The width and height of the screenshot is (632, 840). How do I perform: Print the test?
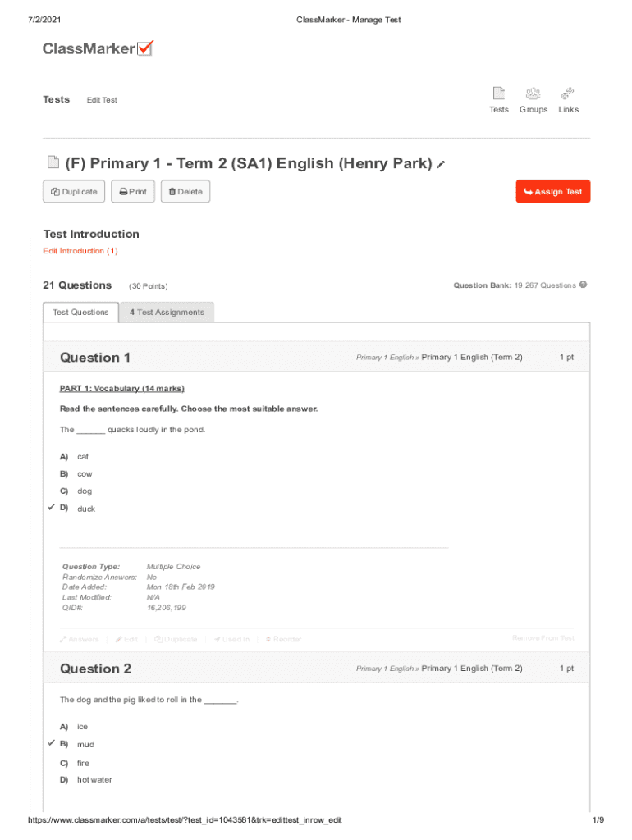[x=132, y=192]
